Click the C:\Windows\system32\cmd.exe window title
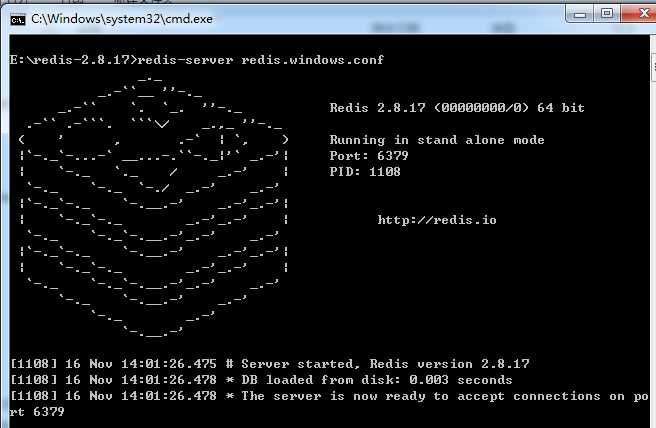The height and width of the screenshot is (428, 656). (122, 19)
